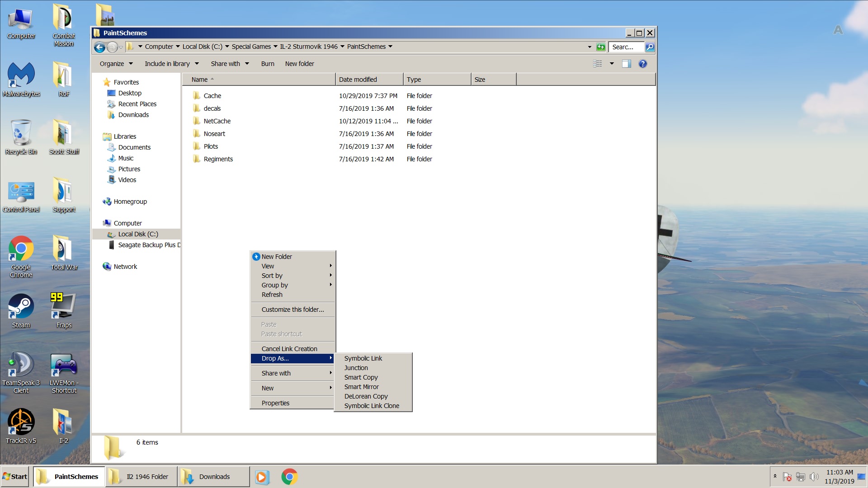
Task: Toggle the preview pane icon
Action: coord(626,64)
